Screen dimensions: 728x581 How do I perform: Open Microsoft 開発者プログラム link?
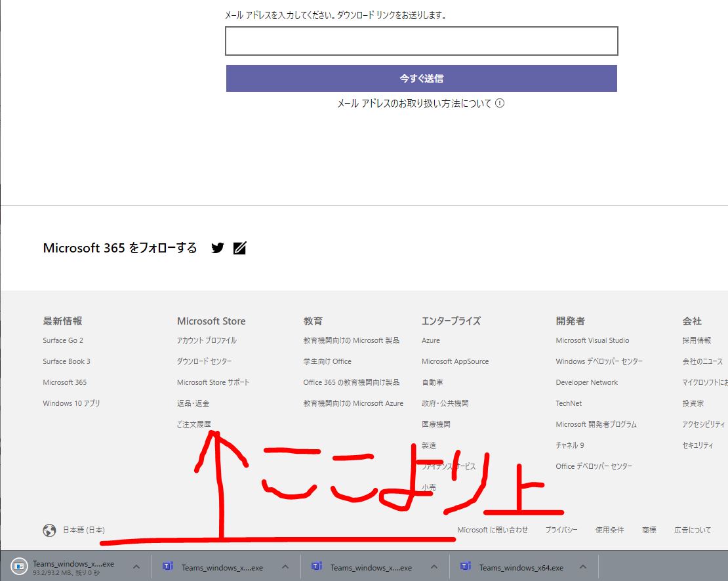click(x=596, y=424)
